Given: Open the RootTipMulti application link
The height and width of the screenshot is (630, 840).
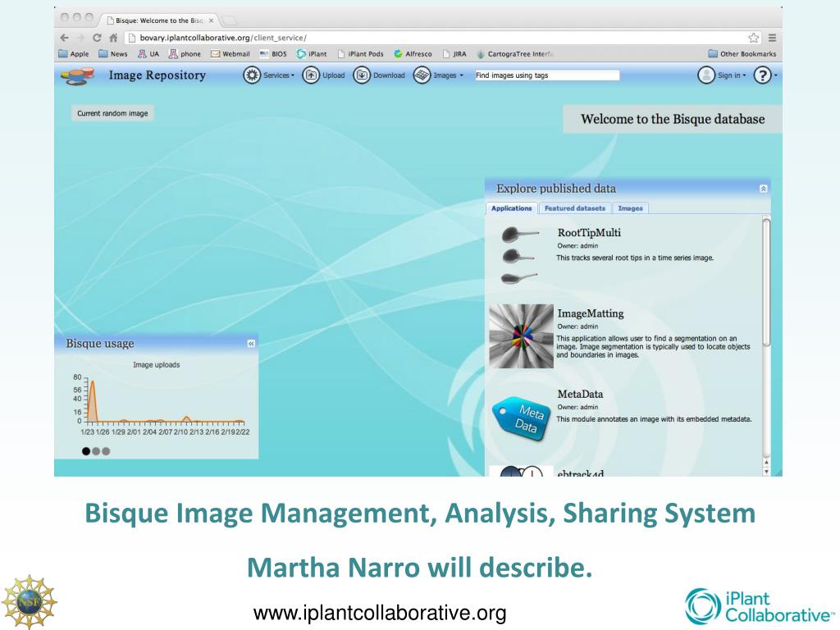Looking at the screenshot, I should coord(589,232).
